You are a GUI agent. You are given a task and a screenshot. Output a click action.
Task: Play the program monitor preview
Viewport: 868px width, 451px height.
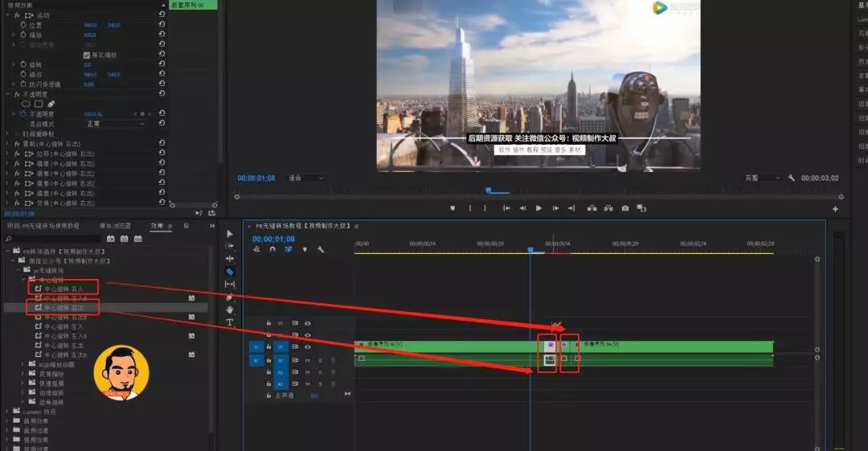538,208
